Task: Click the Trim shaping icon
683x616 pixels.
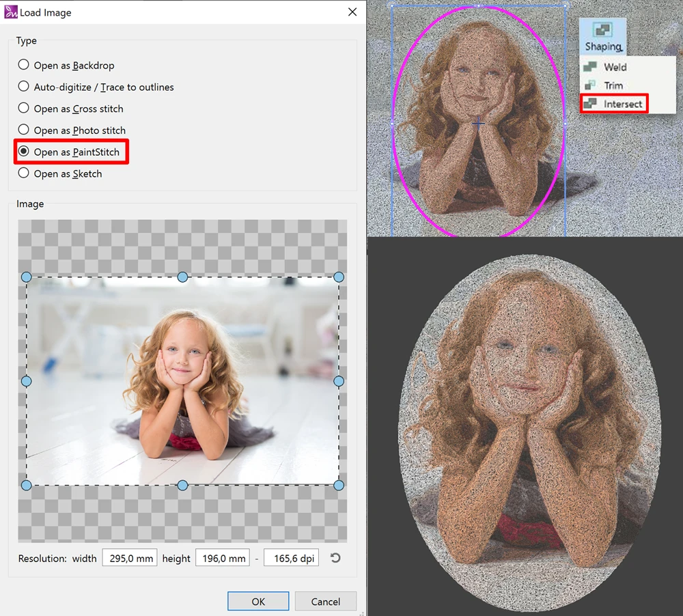Action: pos(589,85)
